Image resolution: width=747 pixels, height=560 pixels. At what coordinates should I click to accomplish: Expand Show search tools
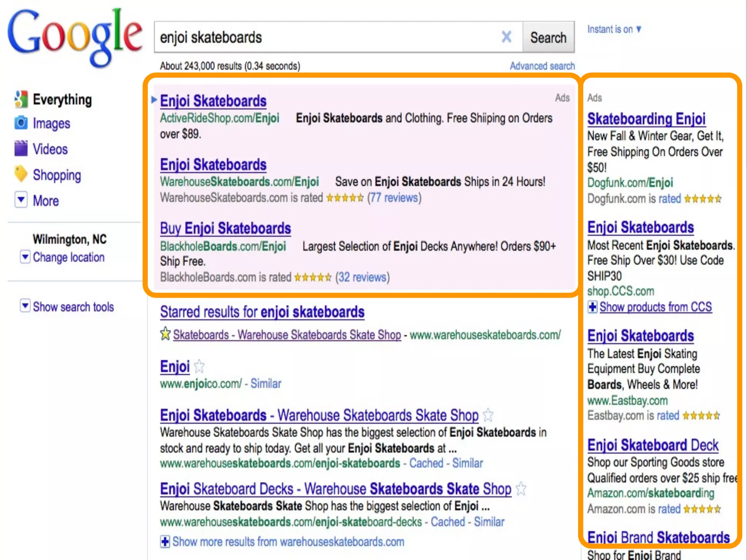pos(25,306)
